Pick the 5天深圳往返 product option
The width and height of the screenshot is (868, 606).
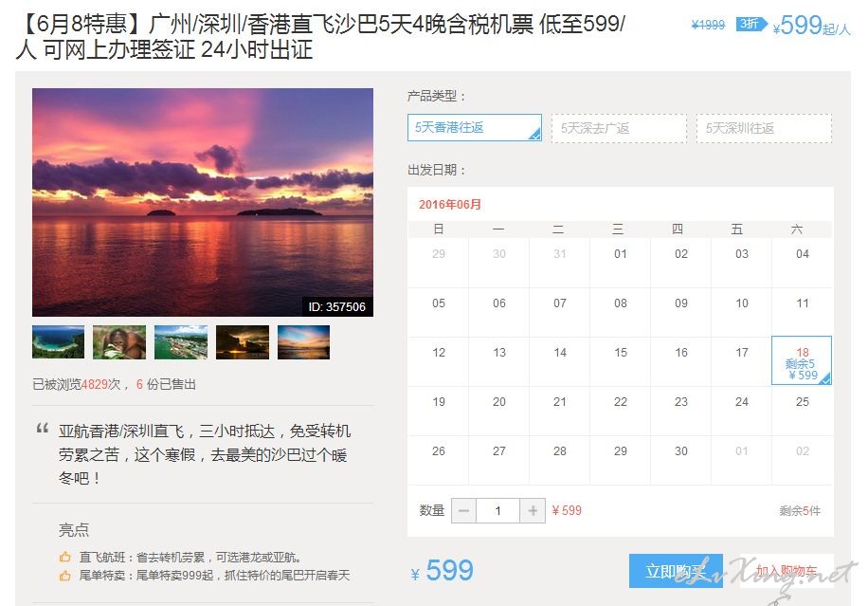(x=764, y=129)
